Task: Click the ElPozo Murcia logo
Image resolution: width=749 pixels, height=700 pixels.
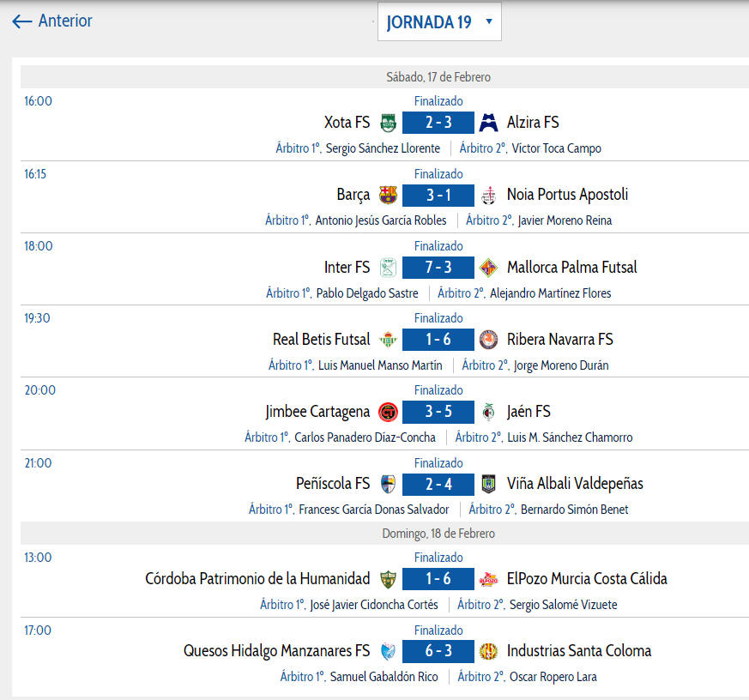Action: pos(488,579)
